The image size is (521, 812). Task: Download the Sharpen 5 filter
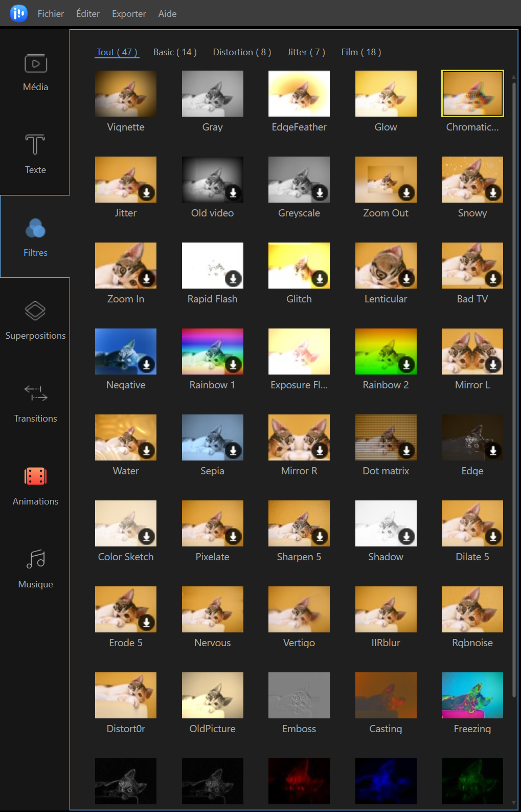[x=320, y=537]
